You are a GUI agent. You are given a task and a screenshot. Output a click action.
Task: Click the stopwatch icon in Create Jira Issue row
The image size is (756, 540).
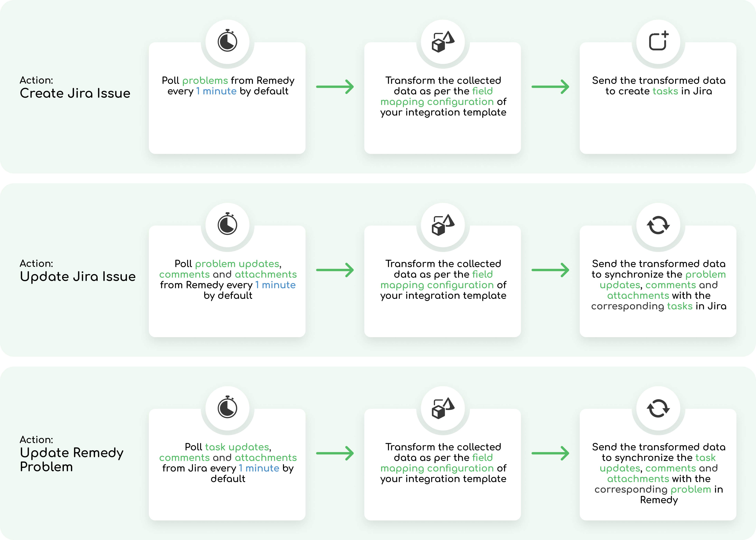(227, 42)
